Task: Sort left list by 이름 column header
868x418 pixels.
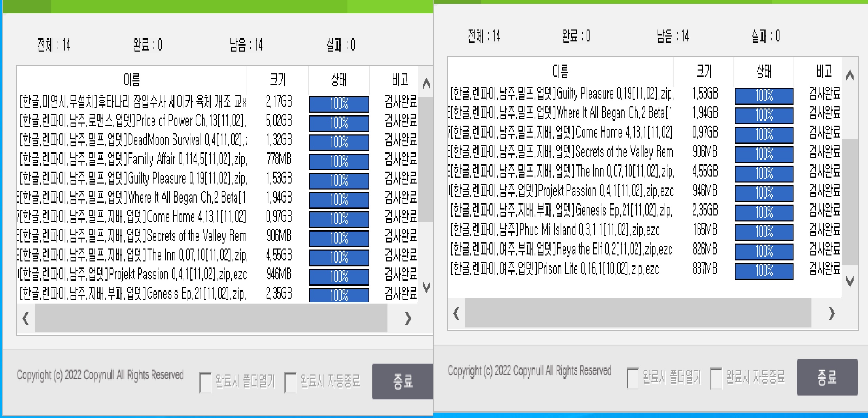Action: click(132, 80)
